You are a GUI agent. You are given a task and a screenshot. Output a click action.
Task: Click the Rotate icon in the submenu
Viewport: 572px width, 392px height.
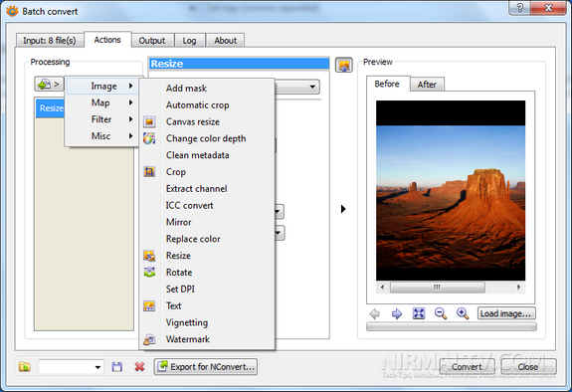(149, 273)
